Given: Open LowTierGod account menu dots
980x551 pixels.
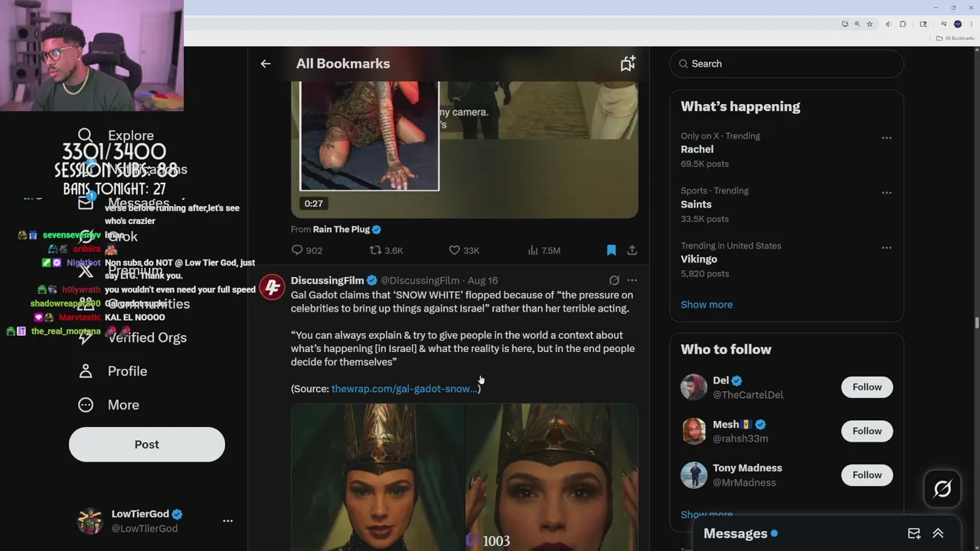Looking at the screenshot, I should click(227, 520).
